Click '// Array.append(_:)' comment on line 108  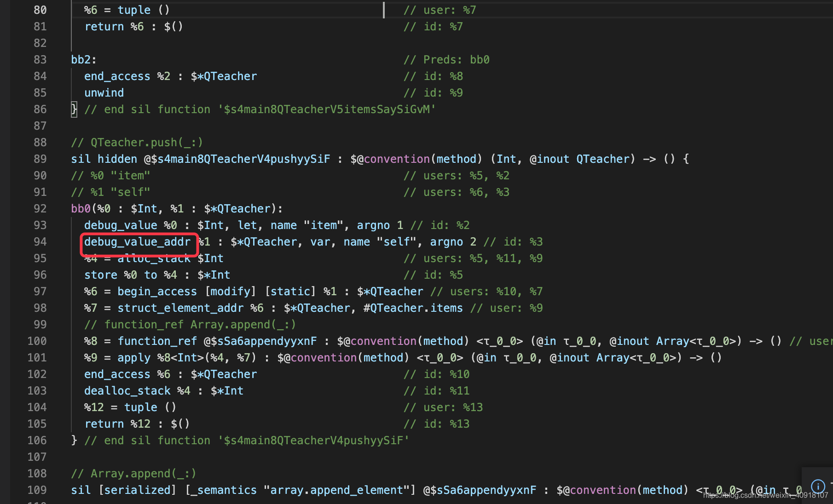click(133, 474)
